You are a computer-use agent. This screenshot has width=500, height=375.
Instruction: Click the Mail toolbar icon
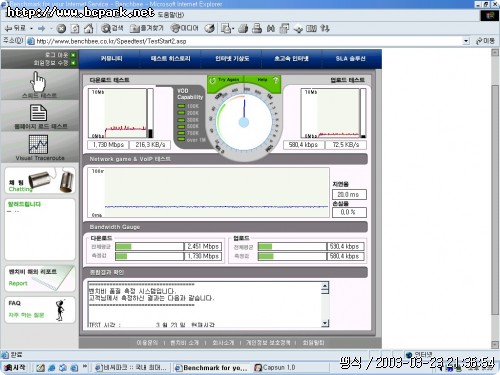pyautogui.click(x=243, y=29)
